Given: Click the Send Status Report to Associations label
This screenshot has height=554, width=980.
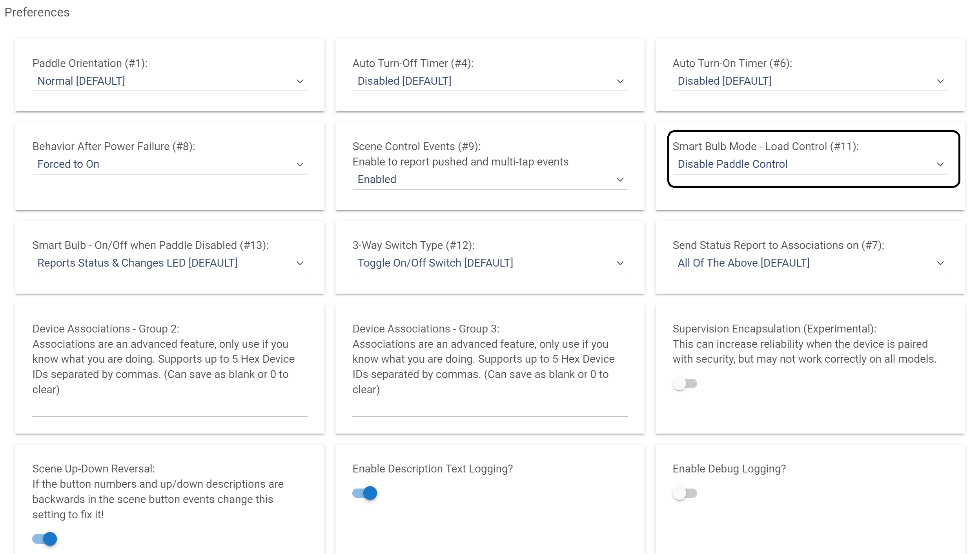Looking at the screenshot, I should [x=778, y=245].
